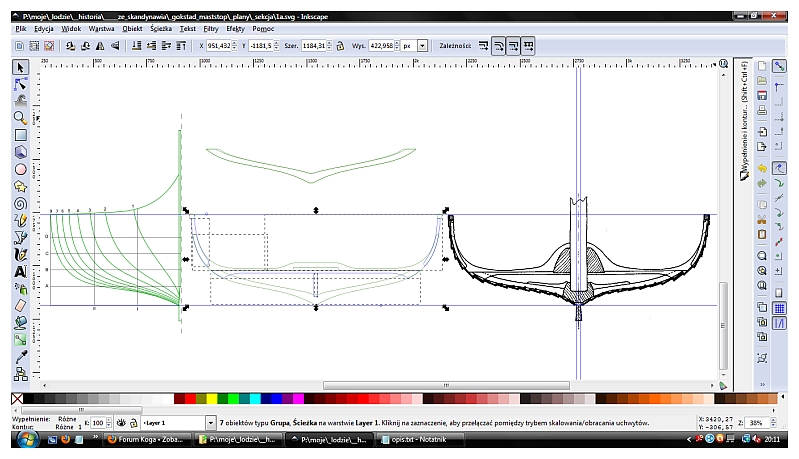The image size is (799, 459).
Task: Toggle the first Zależność transform option
Action: [484, 46]
